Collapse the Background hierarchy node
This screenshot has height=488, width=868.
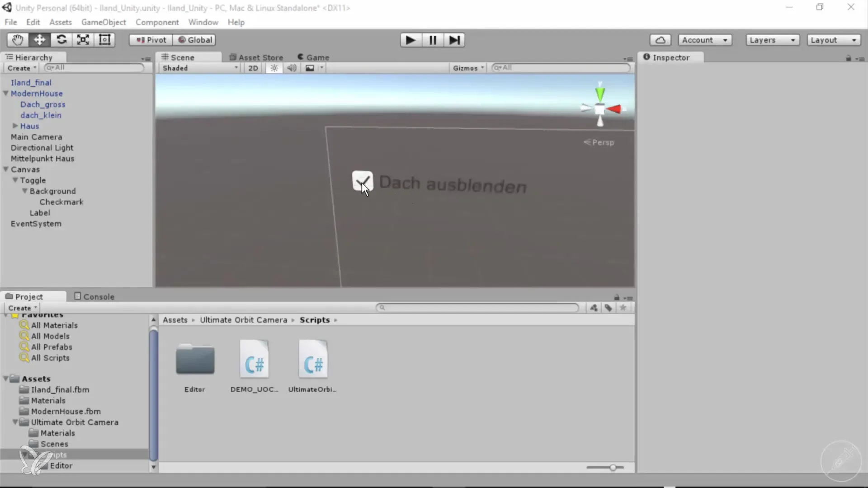pyautogui.click(x=24, y=191)
